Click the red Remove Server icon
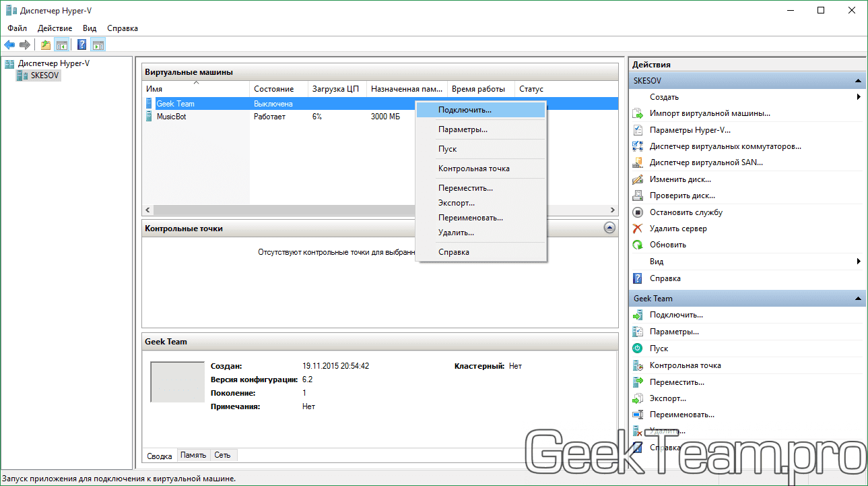The image size is (868, 486). pos(638,229)
